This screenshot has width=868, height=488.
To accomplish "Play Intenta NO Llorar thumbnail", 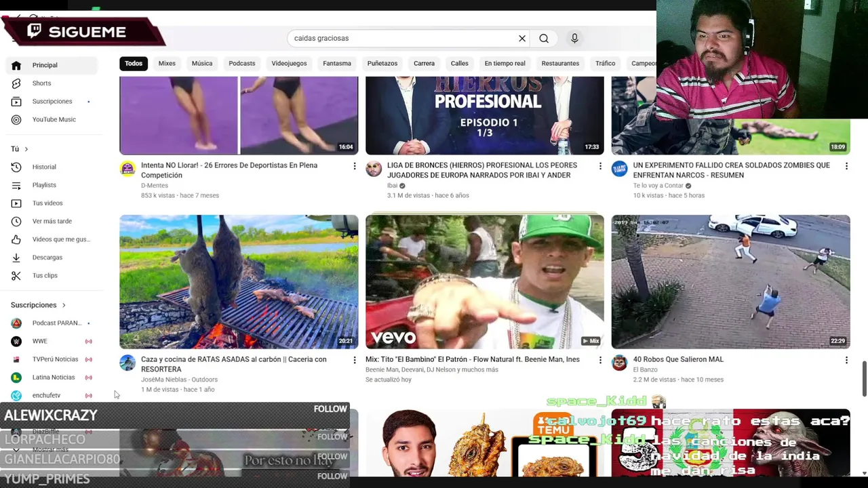I will pos(239,115).
